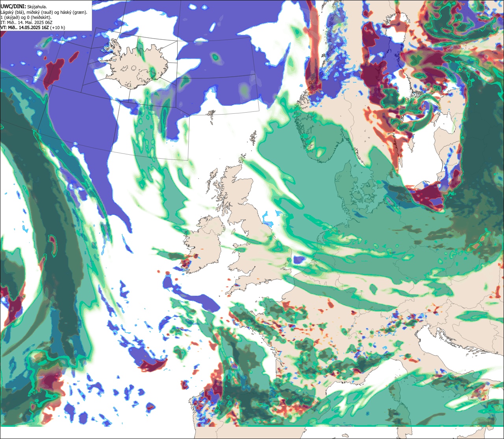Click the 'UWC/DINI: Skýjahula.' title text

pos(24,6)
